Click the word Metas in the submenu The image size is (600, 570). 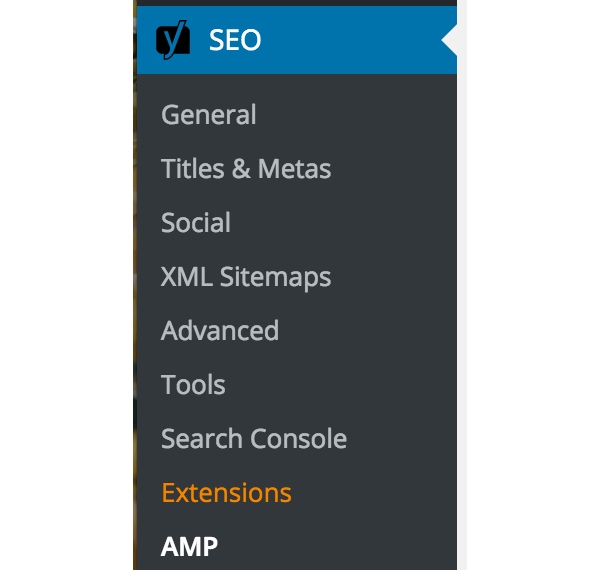coord(294,169)
